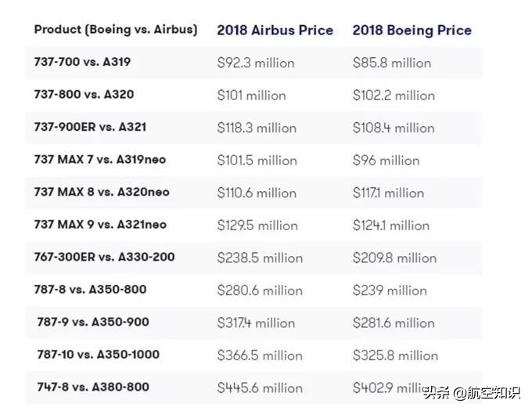Click the $366.5 million Airbus price cell
This screenshot has width=532, height=411.
[x=260, y=355]
